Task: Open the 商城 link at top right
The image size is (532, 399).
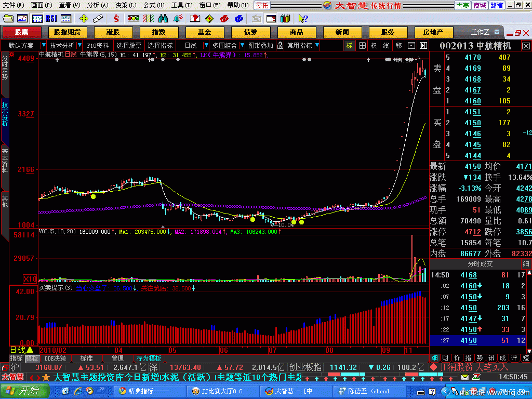Action: tap(480, 5)
